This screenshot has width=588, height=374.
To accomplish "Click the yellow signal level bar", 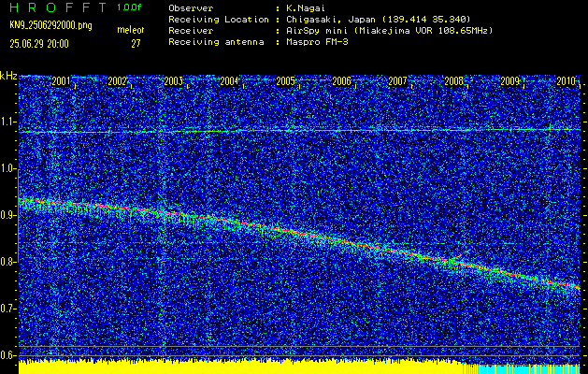I will pos(240,367).
